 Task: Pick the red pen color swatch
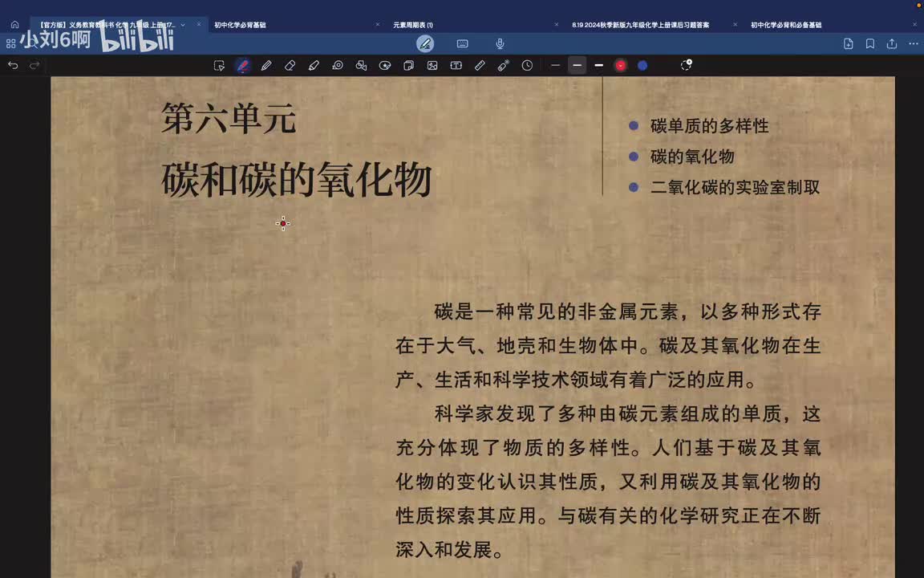click(x=621, y=66)
